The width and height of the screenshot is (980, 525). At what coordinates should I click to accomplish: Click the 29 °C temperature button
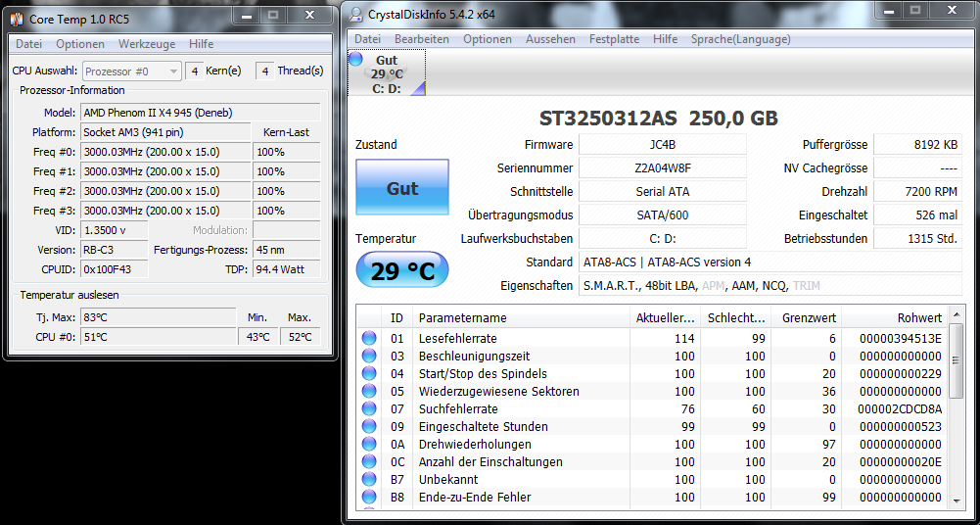point(402,270)
